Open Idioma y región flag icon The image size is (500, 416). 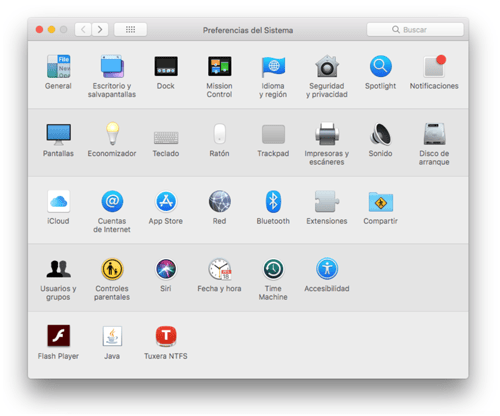tap(273, 66)
